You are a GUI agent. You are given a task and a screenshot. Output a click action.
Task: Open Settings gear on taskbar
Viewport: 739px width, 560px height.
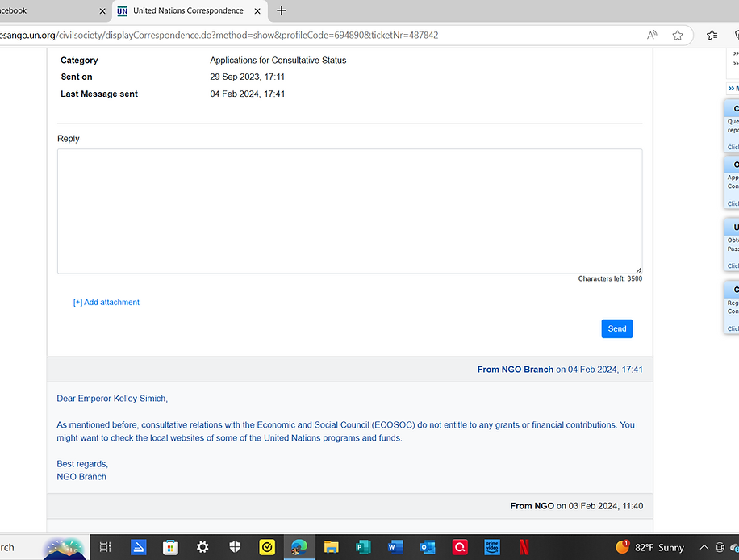[202, 547]
